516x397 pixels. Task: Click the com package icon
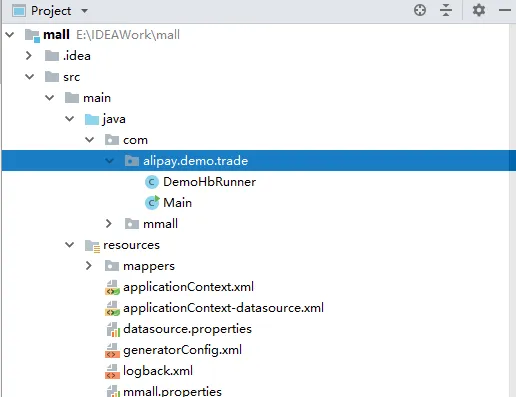pyautogui.click(x=112, y=140)
